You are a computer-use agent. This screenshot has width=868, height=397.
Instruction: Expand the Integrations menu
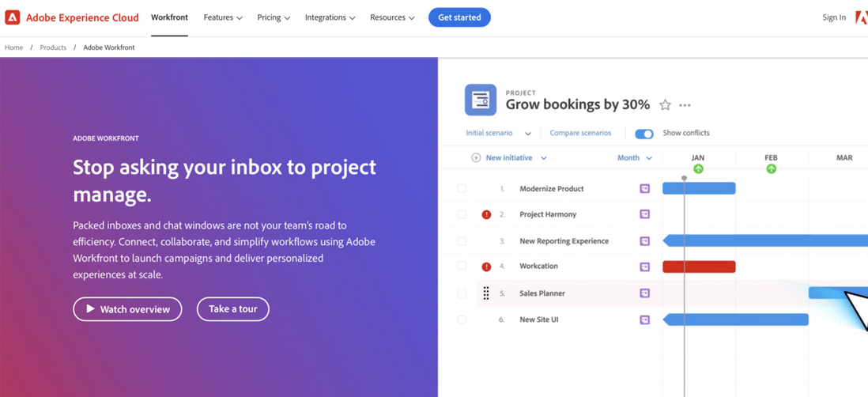[x=330, y=17]
